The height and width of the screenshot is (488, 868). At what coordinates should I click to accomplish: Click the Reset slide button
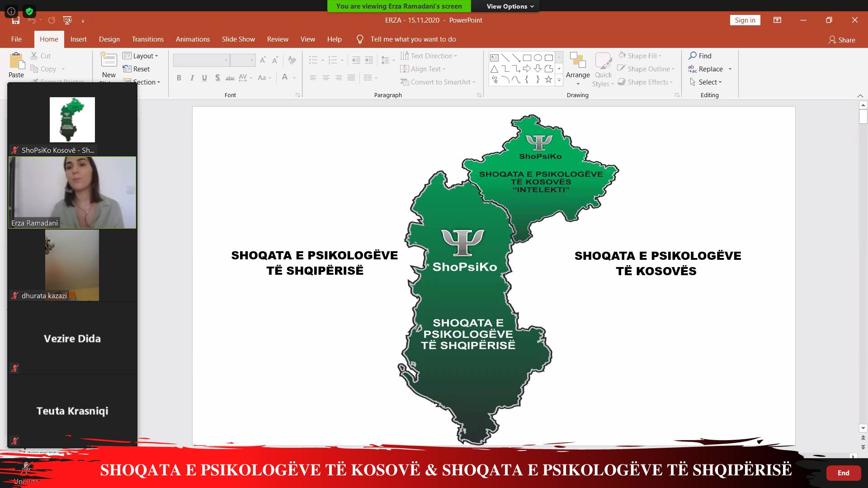[x=136, y=69]
